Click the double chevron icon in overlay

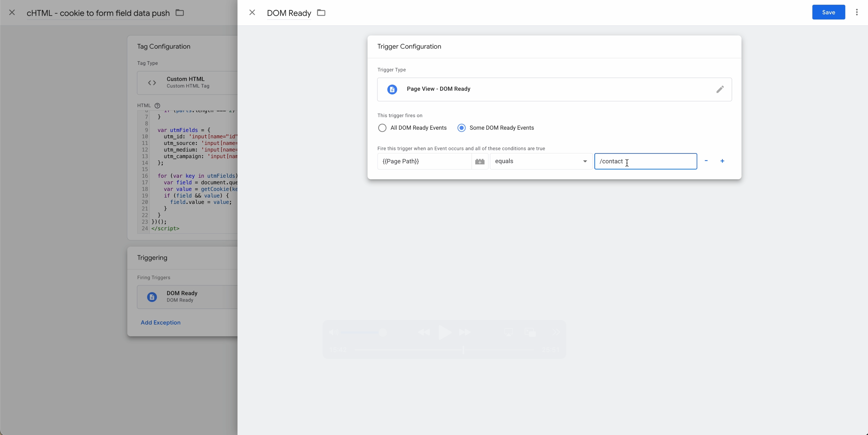pyautogui.click(x=556, y=333)
